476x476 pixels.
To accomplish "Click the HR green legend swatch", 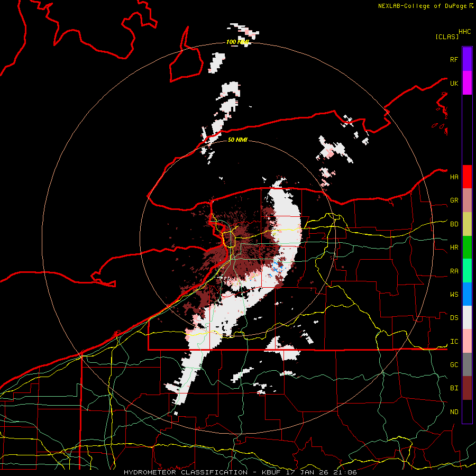I will [467, 248].
